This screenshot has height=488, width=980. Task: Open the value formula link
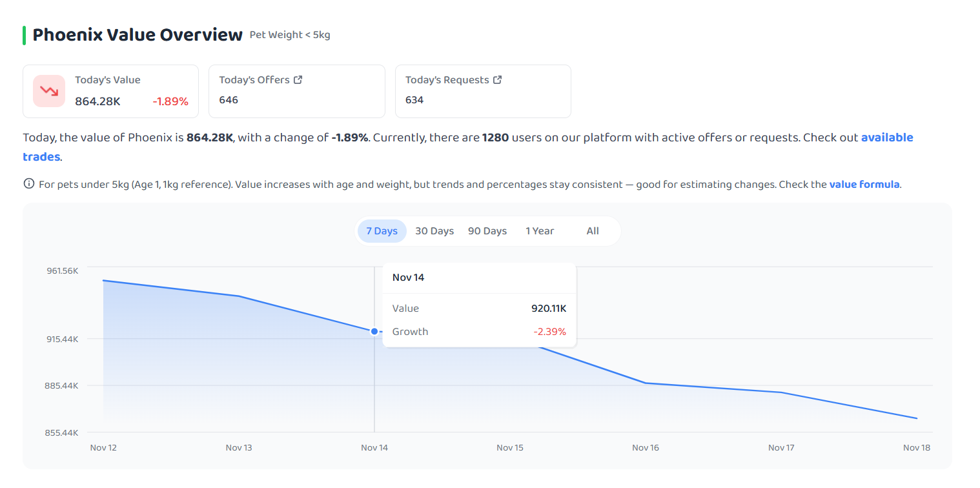click(x=864, y=184)
